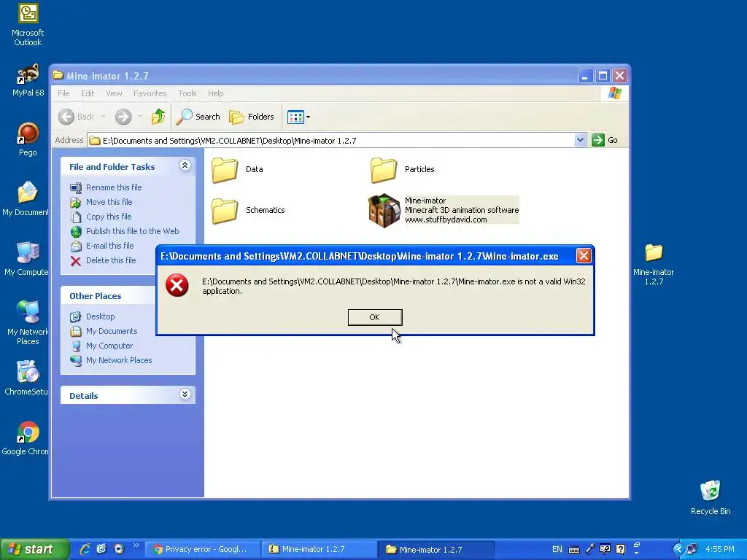The height and width of the screenshot is (560, 747).
Task: Click the Windows Media Player Quick Launch icon
Action: [x=119, y=549]
